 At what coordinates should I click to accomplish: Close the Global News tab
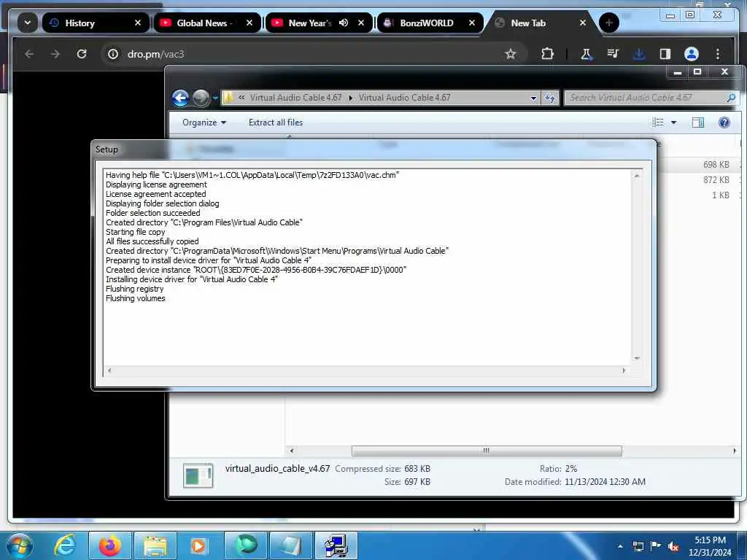click(249, 23)
